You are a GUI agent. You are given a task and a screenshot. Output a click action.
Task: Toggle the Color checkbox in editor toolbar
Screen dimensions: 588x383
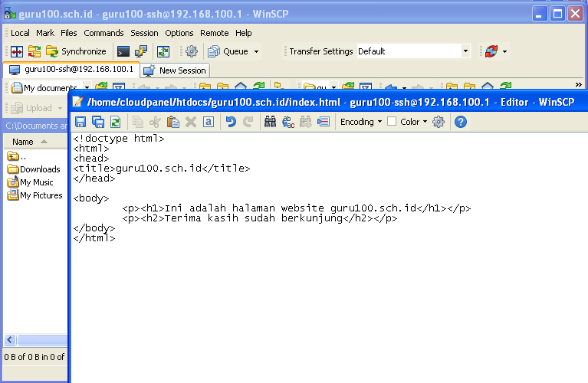pos(392,122)
